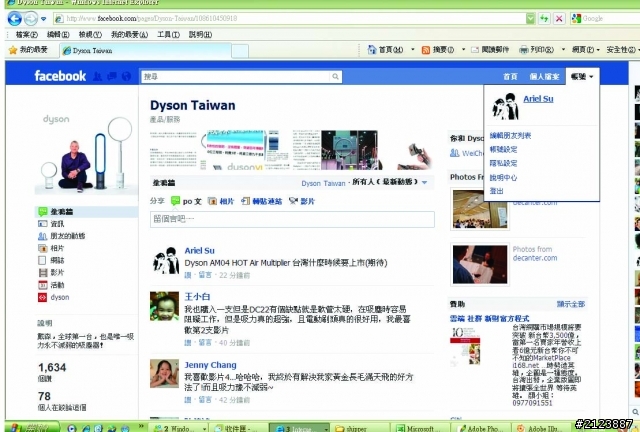Click the green Refresh icon
Viewport: 640px width, 432px height.
coord(544,18)
